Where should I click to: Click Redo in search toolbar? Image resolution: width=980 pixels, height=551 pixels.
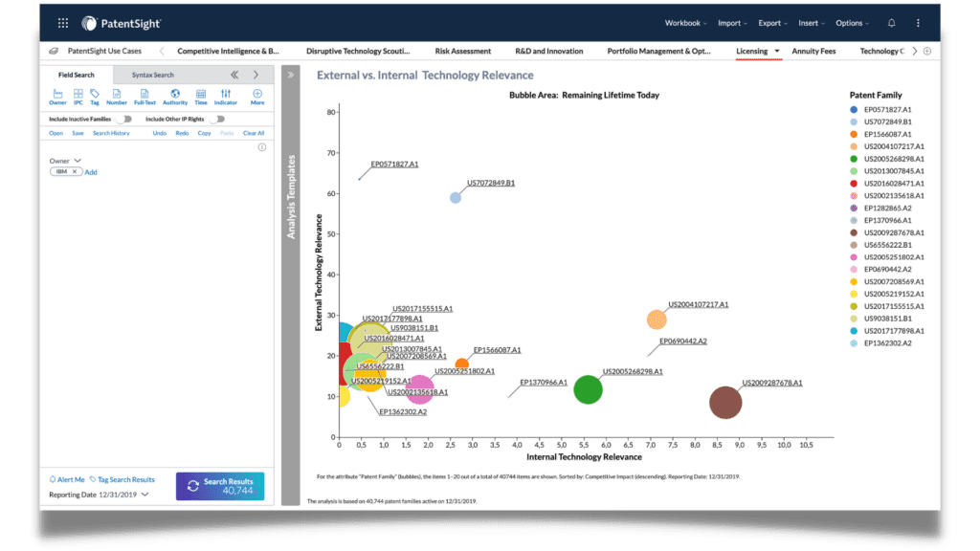(x=182, y=133)
